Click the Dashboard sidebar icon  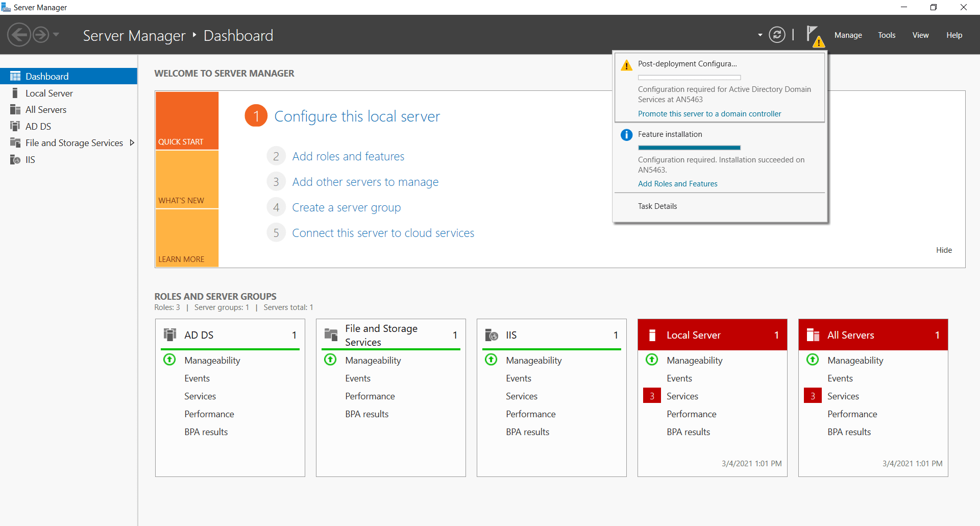[x=15, y=76]
